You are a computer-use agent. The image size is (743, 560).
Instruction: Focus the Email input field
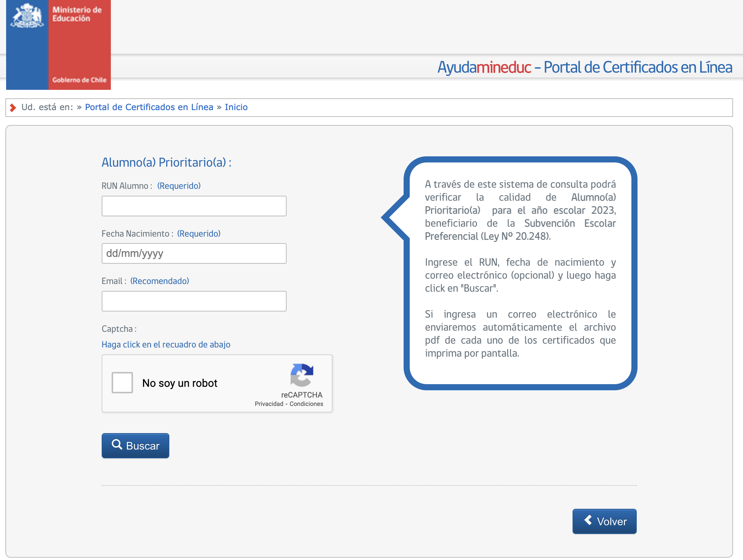pyautogui.click(x=194, y=301)
